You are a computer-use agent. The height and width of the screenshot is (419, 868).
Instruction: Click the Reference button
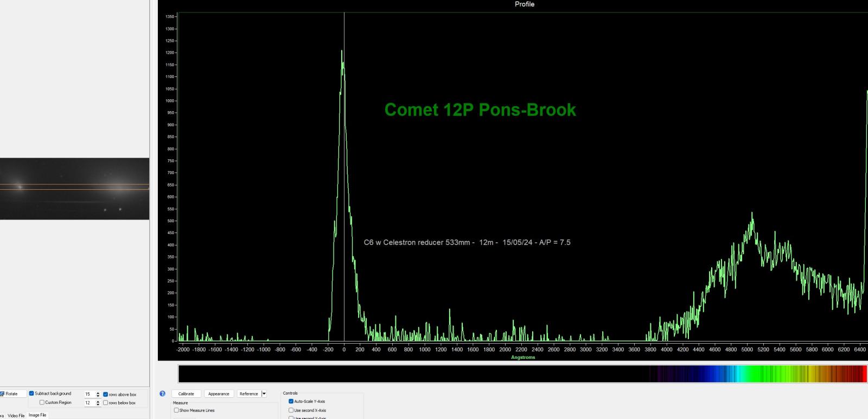coord(249,394)
